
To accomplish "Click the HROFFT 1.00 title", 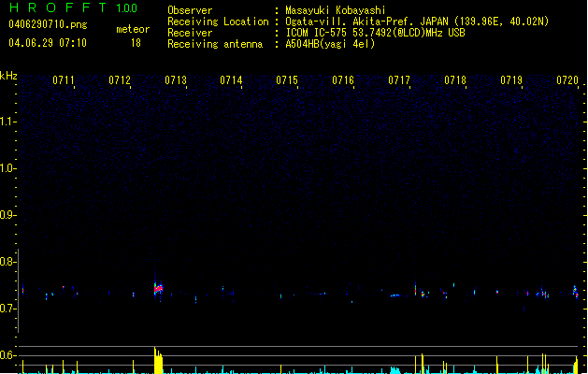I will pyautogui.click(x=74, y=7).
